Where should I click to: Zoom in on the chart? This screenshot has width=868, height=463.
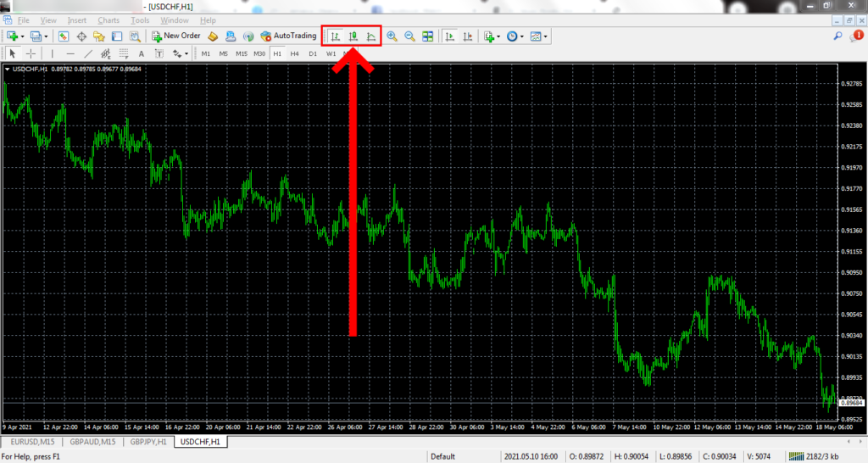392,36
